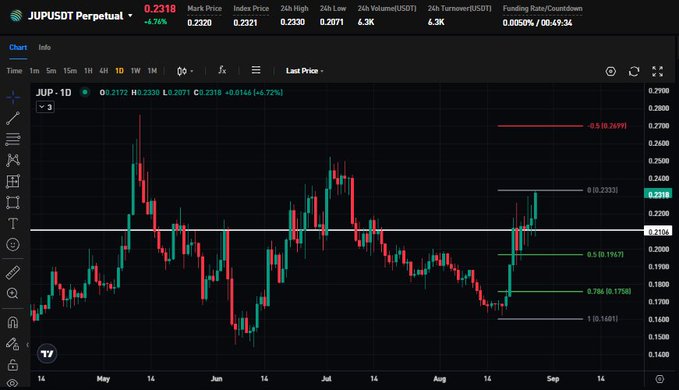Image resolution: width=679 pixels, height=390 pixels.
Task: Select the rectangle shapes tool
Action: (13, 203)
